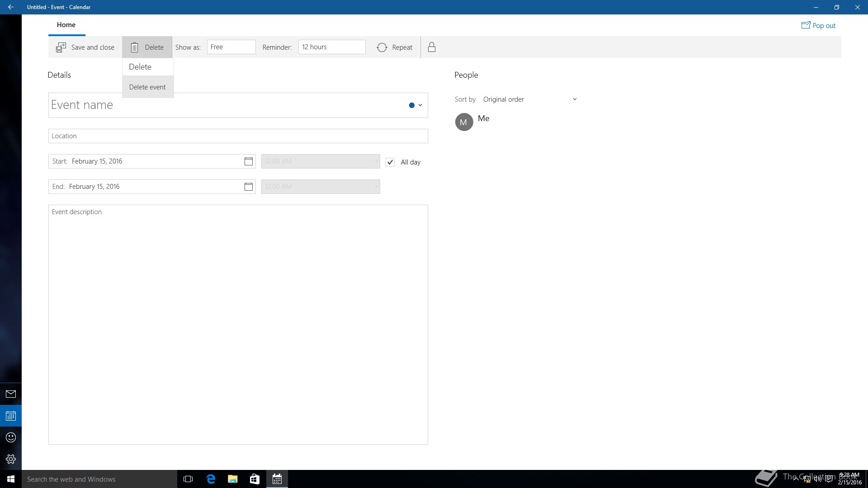Viewport: 868px width, 488px height.
Task: Select Delete event from dropdown menu
Action: (147, 87)
